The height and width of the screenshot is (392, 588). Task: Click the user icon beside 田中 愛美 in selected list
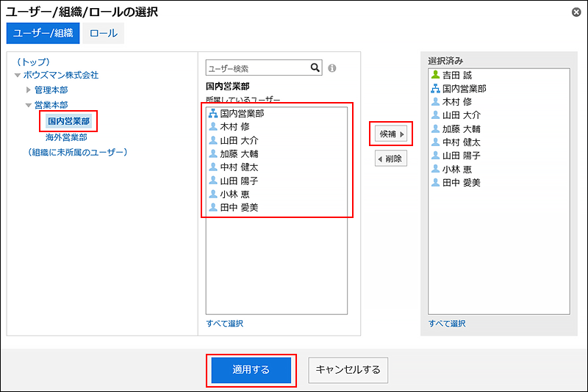point(435,182)
